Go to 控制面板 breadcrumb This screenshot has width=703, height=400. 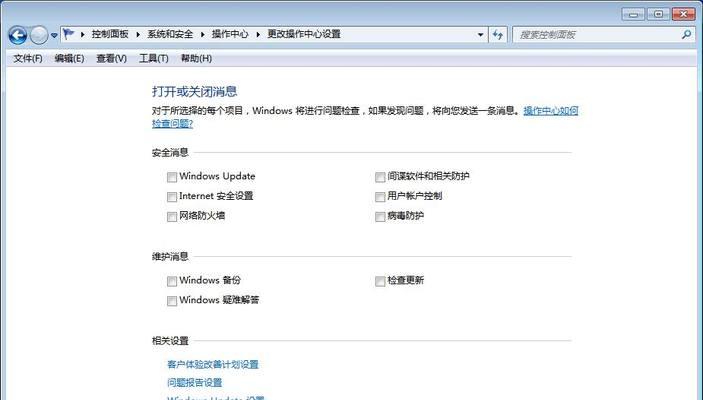coord(110,34)
